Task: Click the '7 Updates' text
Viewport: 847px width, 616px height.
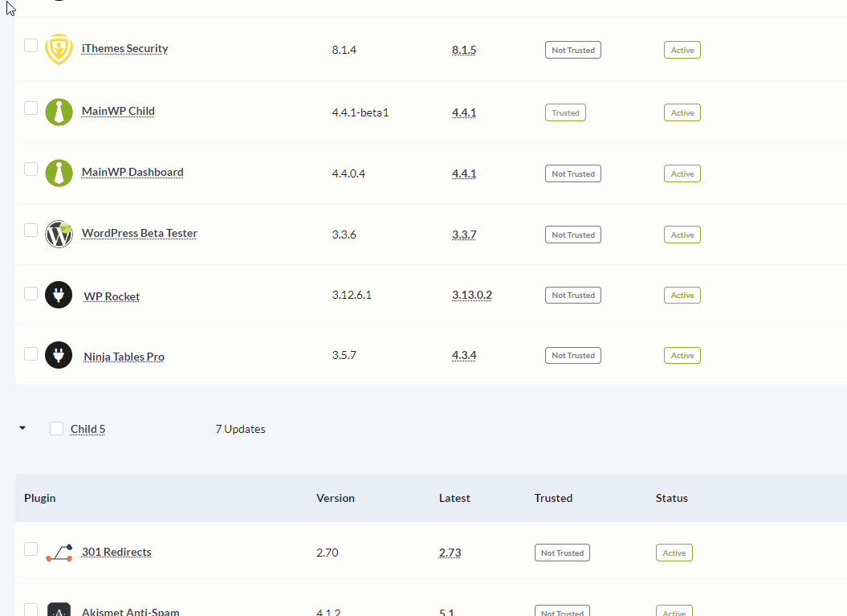Action: click(240, 429)
